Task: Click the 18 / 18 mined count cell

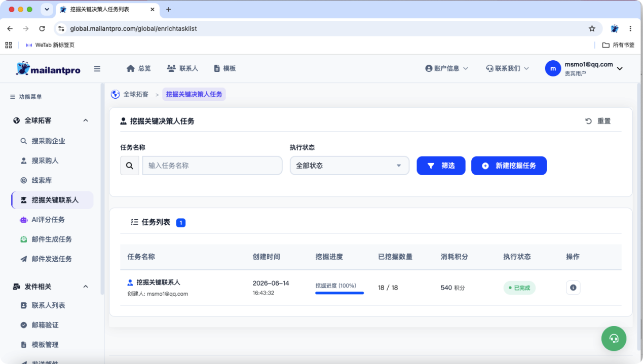Action: (388, 288)
